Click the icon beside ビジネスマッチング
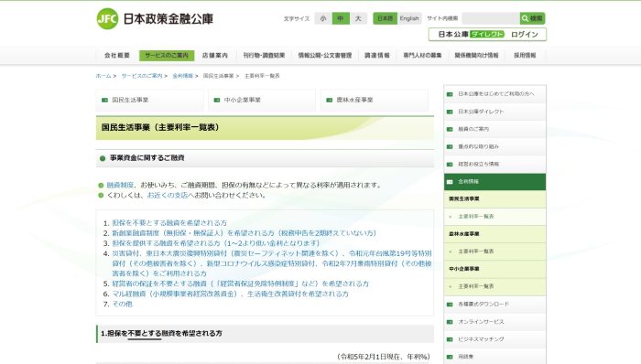This screenshot has height=364, width=641. [x=450, y=339]
